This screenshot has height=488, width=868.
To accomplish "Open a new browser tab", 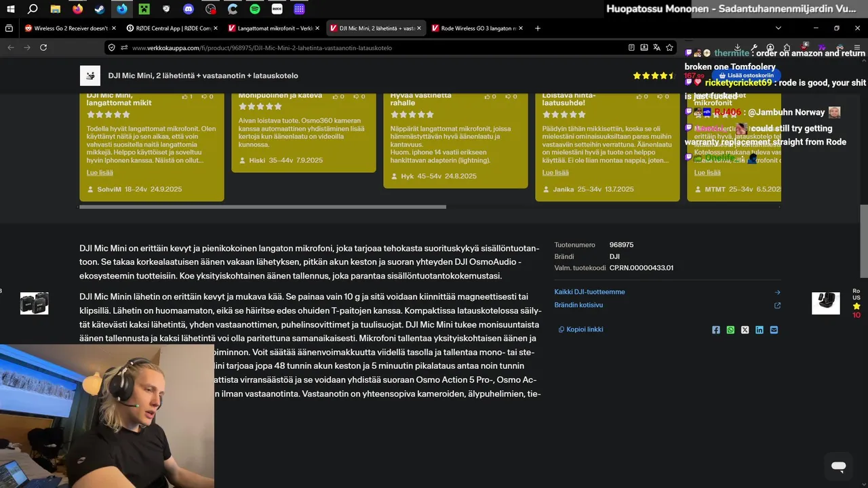I will pyautogui.click(x=538, y=28).
